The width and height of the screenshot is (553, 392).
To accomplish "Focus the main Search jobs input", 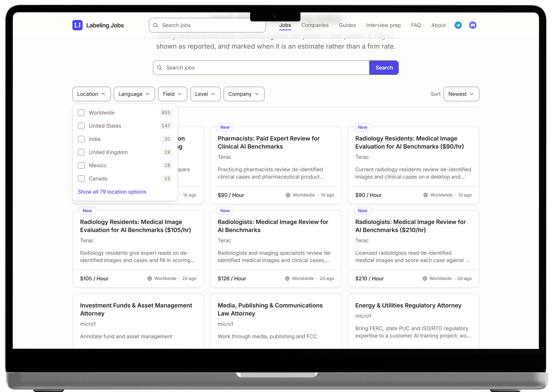I will click(x=261, y=68).
